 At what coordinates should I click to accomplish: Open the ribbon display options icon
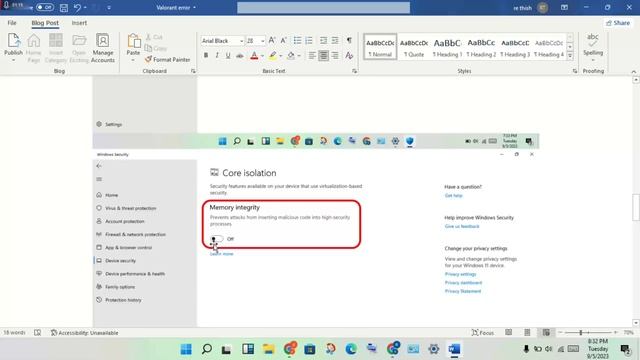pyautogui.click(x=564, y=7)
